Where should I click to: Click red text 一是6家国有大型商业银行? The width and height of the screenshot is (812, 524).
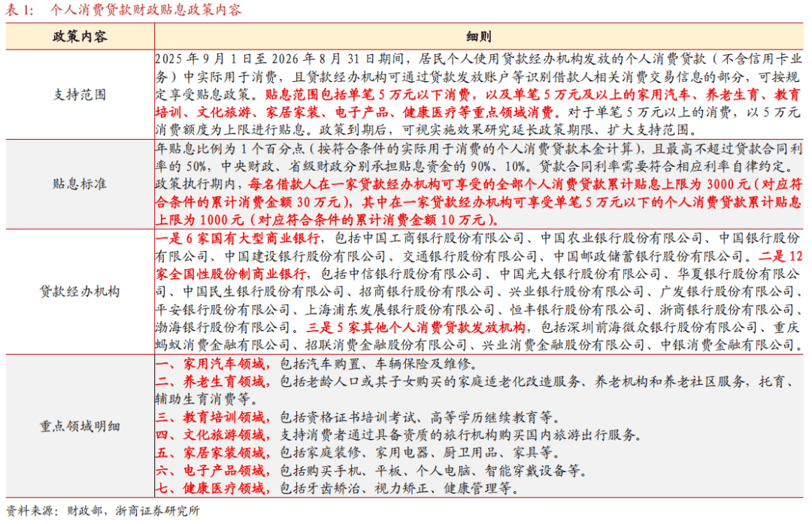tap(238, 238)
